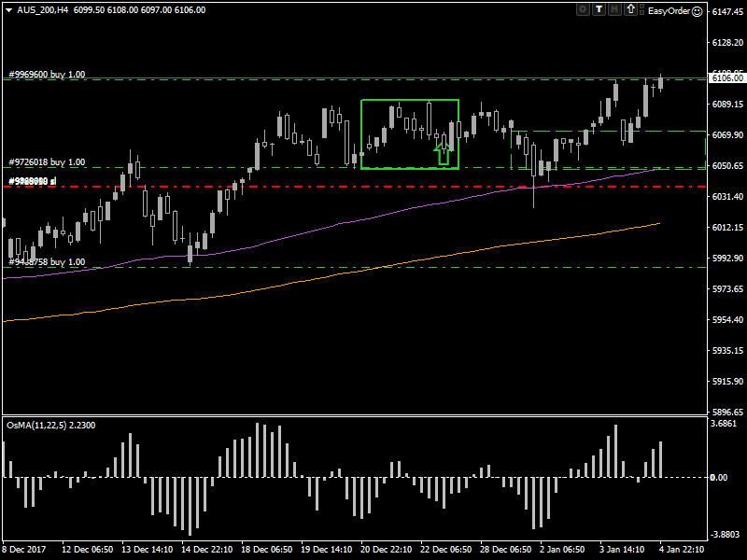Click the 20 Dec 22:10 time label

click(x=386, y=549)
